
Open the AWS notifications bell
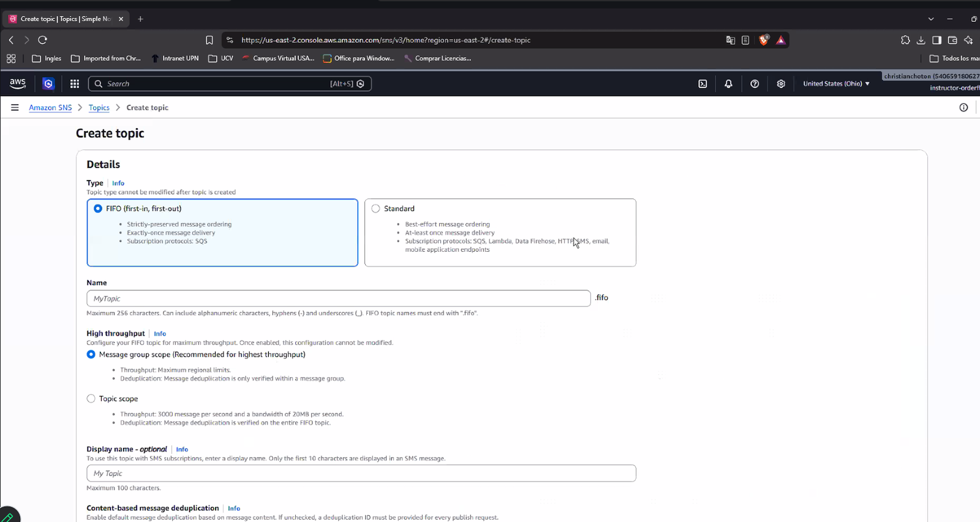[x=728, y=84]
